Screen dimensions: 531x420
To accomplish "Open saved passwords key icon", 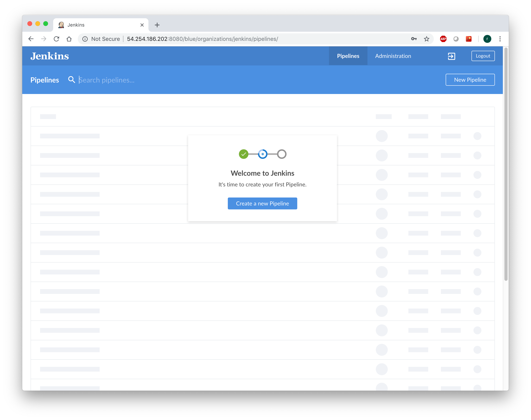I will (414, 39).
